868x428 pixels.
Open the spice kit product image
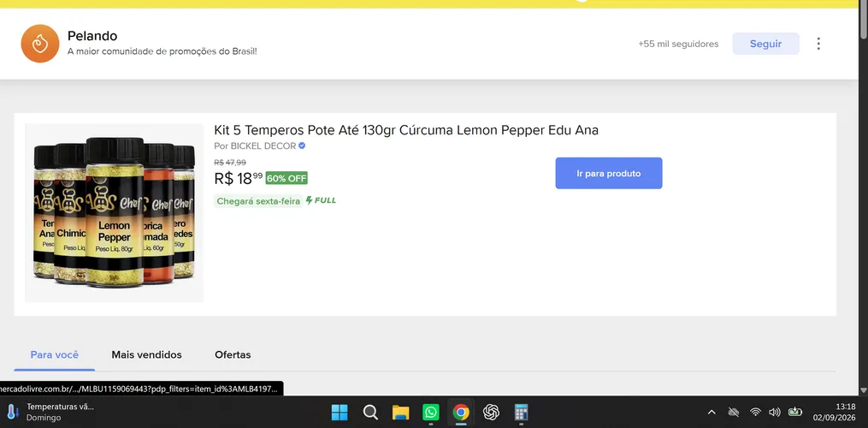click(x=114, y=213)
